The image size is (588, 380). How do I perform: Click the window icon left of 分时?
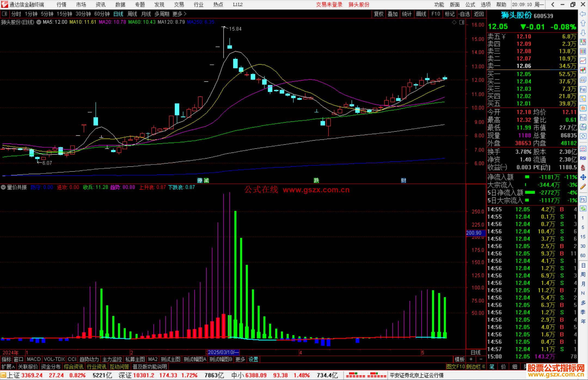[x=5, y=14]
